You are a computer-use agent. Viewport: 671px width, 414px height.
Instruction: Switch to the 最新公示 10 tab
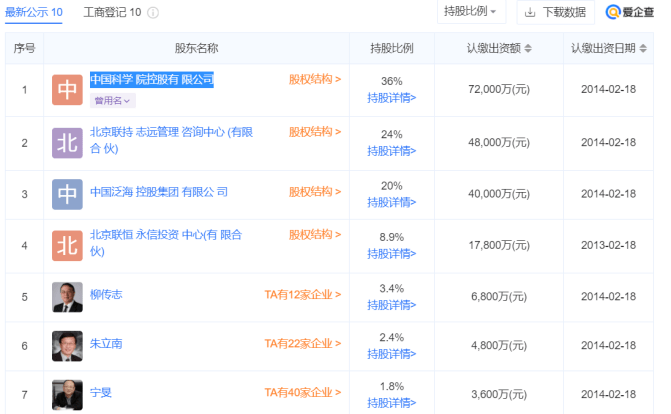[34, 12]
